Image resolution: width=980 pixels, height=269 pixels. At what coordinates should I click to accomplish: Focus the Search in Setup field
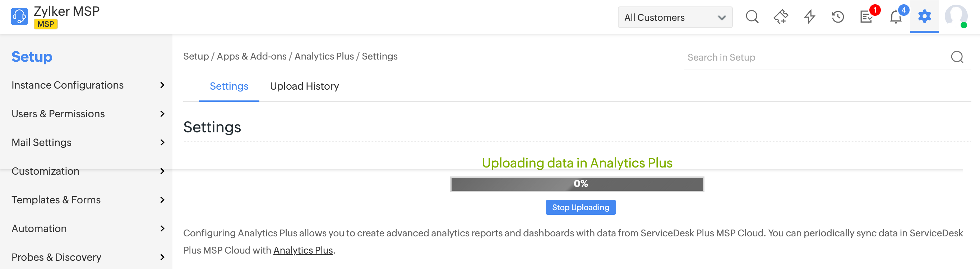[x=814, y=57]
